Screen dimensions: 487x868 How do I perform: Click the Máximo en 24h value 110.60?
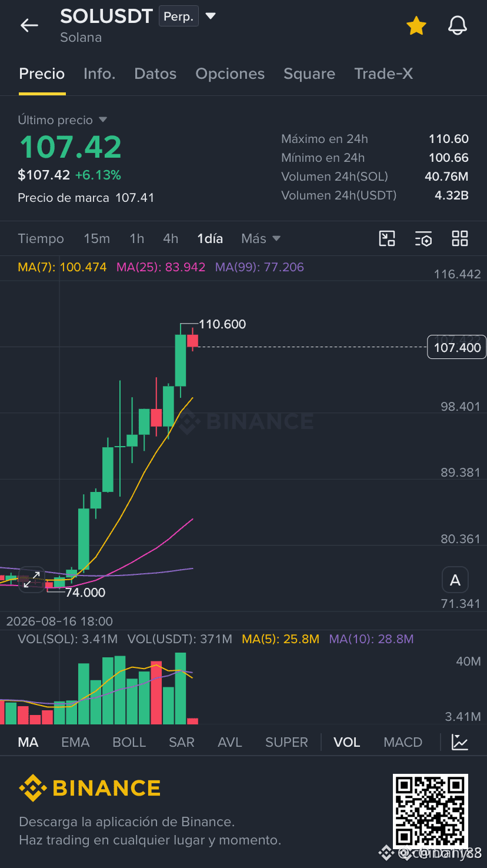[449, 139]
